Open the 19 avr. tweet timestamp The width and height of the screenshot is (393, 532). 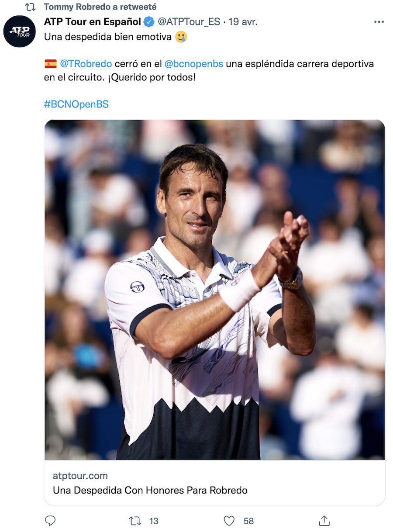point(243,21)
